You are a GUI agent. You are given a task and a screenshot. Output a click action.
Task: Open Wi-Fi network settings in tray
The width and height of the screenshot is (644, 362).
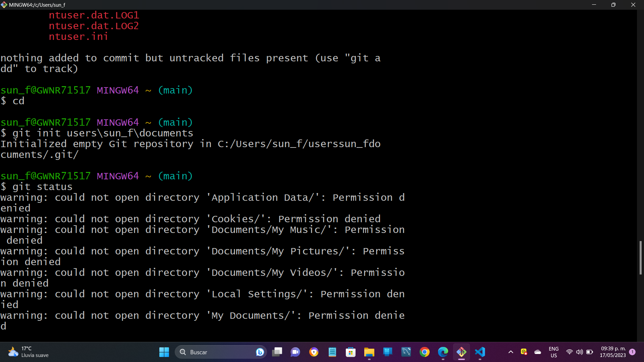569,352
